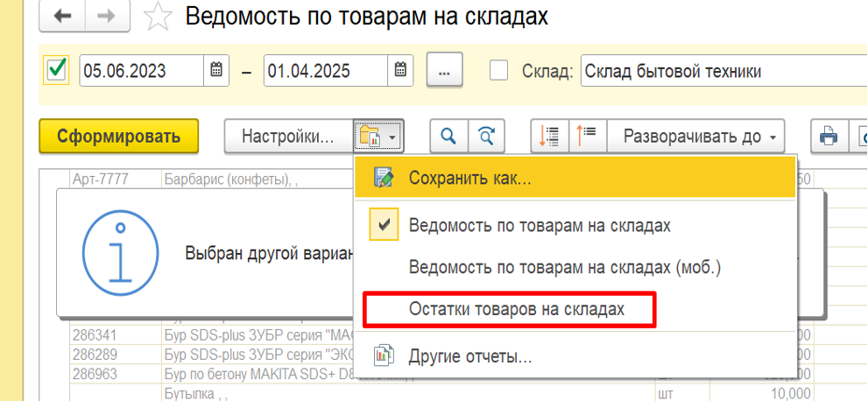Choose Сохранить как... menu item
This screenshot has width=868, height=401.
click(x=575, y=178)
